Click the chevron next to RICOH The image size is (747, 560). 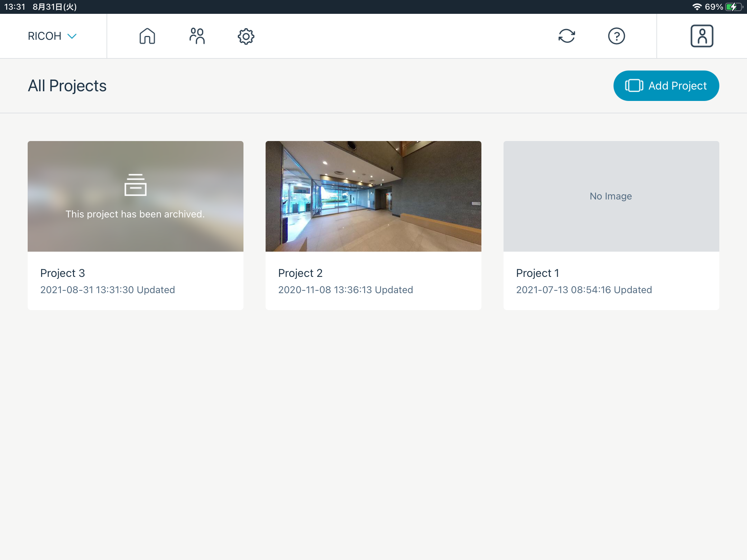point(72,36)
